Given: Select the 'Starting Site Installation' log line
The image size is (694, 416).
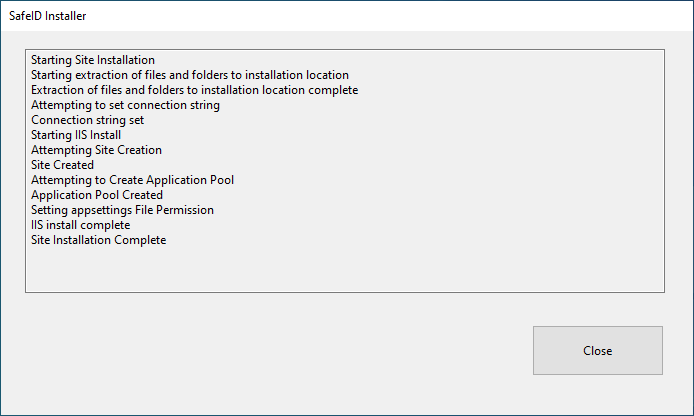Looking at the screenshot, I should coord(93,60).
